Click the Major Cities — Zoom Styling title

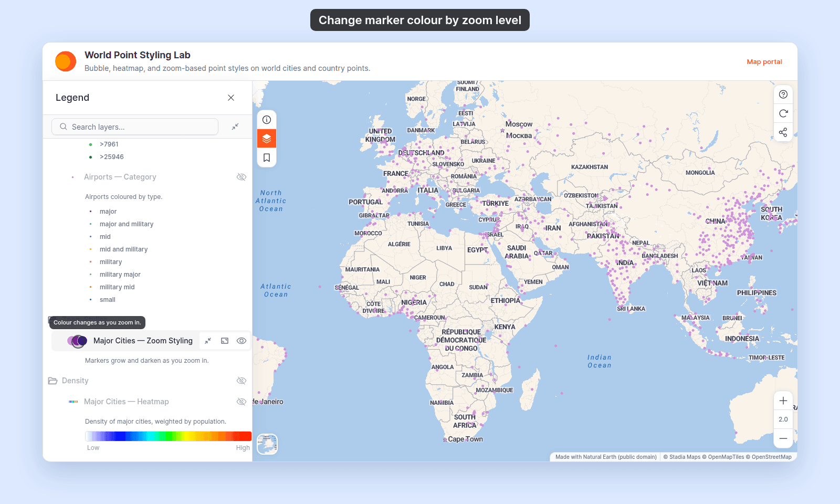pos(143,341)
